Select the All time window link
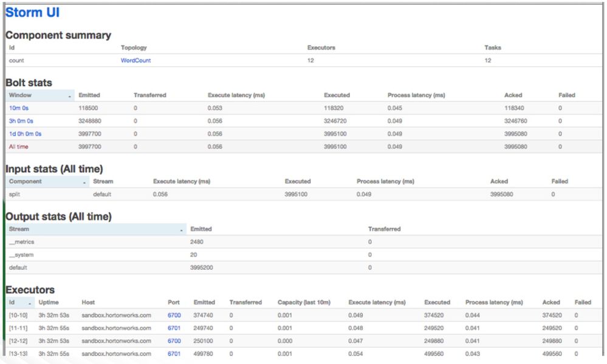 pos(18,146)
